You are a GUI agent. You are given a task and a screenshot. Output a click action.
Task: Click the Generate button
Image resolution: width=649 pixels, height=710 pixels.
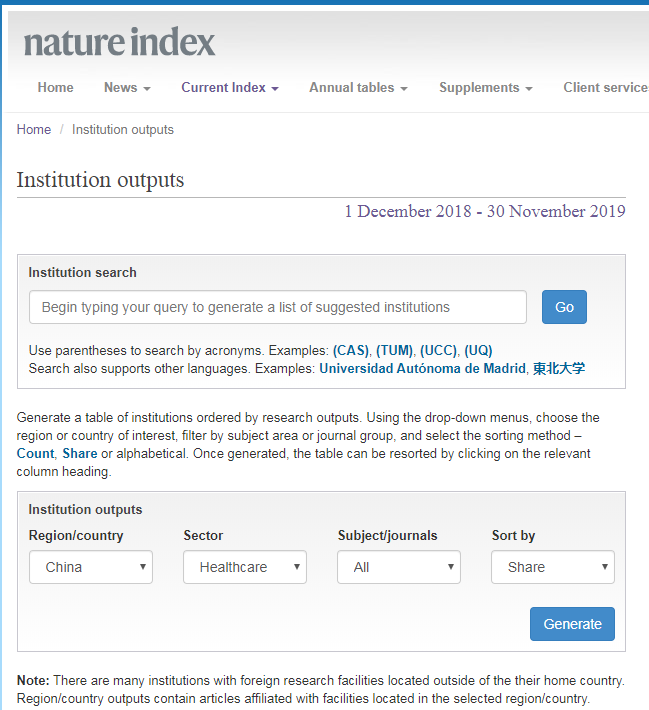(572, 624)
